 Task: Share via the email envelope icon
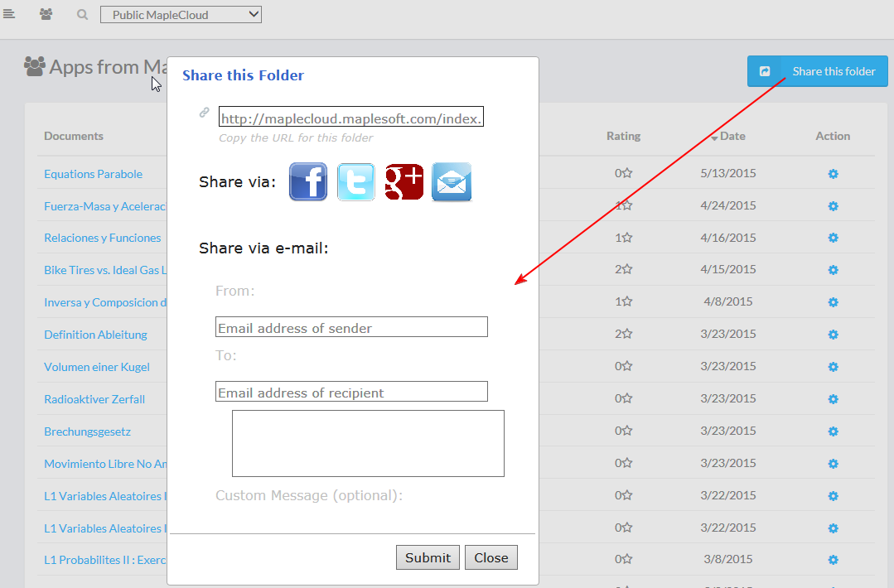coord(452,181)
